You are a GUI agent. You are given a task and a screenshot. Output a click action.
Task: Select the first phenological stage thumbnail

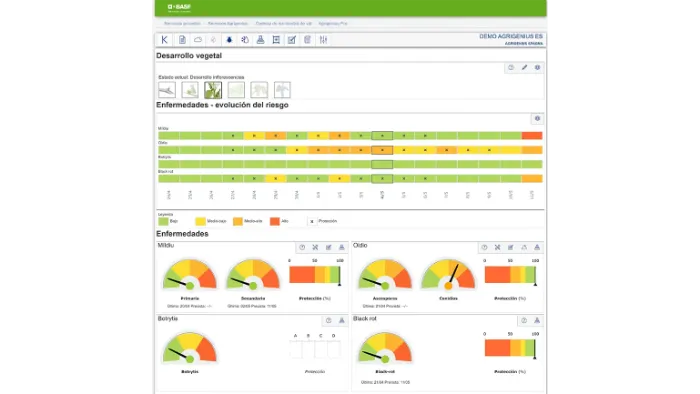167,90
